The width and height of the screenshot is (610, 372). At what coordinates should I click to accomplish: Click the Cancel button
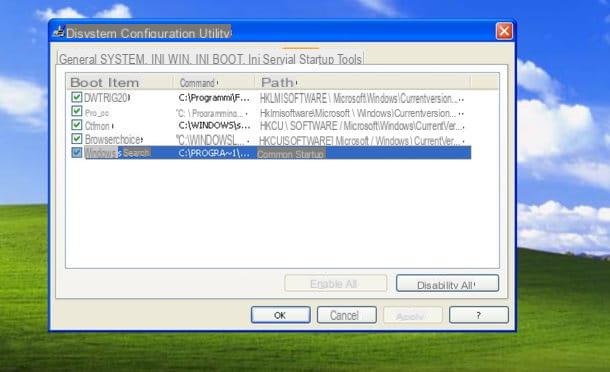[x=347, y=315]
